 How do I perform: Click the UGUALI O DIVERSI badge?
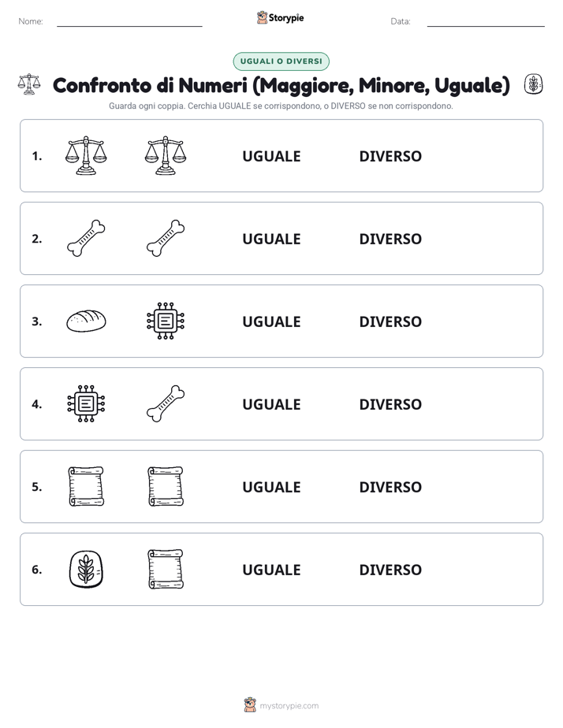pos(281,61)
